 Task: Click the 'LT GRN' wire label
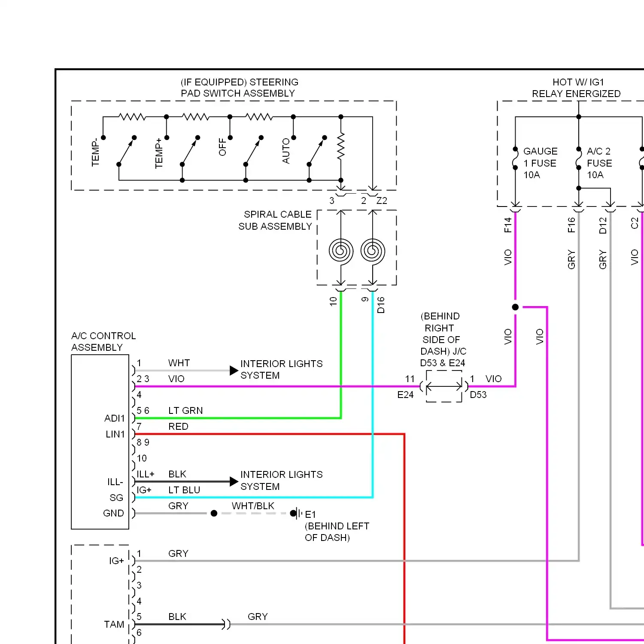(185, 410)
